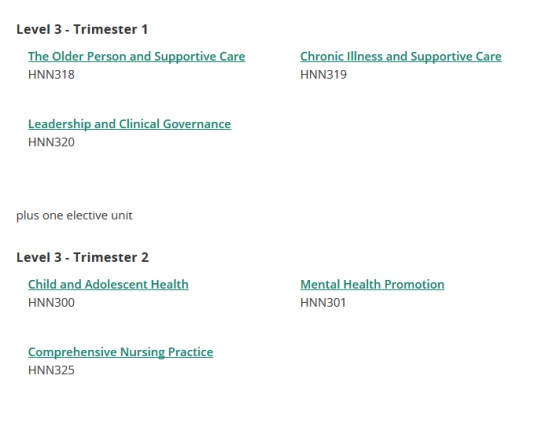
Task: Open the unit link above code HNN320
Action: tap(129, 124)
